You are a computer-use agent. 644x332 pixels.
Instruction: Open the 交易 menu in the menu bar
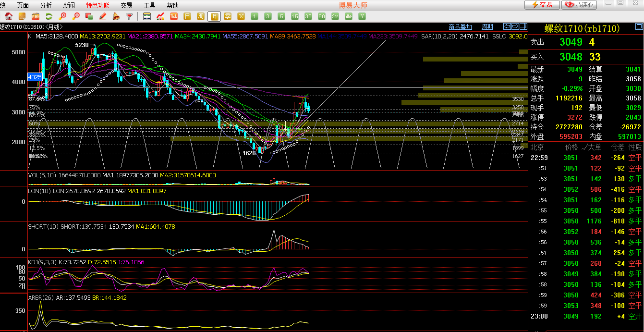[x=126, y=5]
